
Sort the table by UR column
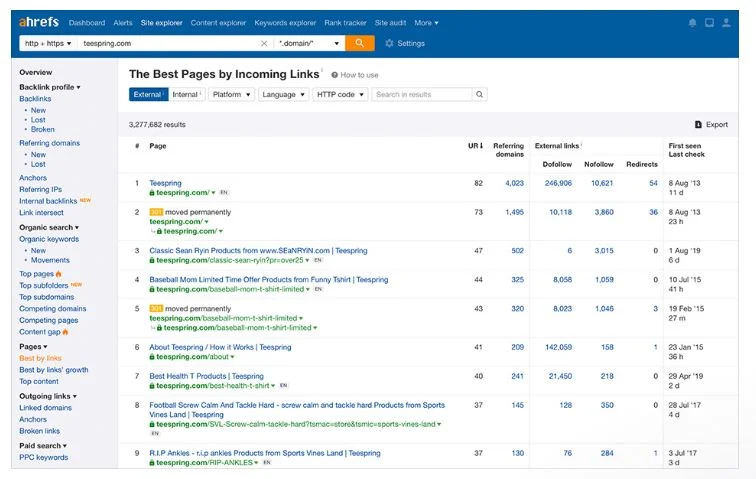click(x=475, y=146)
